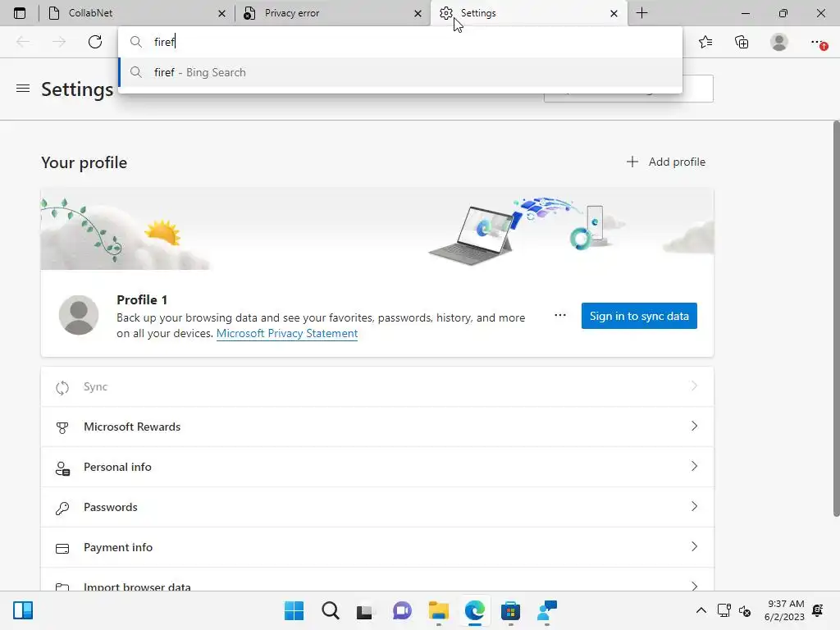Image resolution: width=840 pixels, height=630 pixels.
Task: Click the Passwords key icon
Action: point(62,508)
